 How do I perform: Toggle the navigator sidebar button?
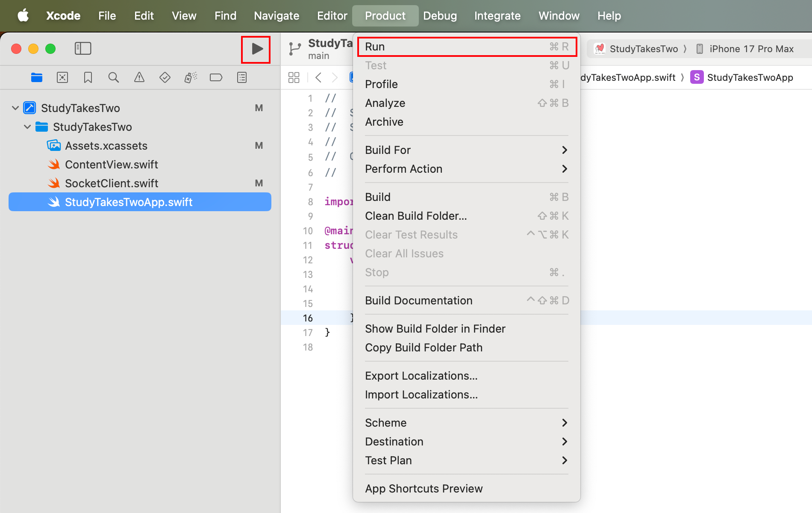(x=83, y=48)
